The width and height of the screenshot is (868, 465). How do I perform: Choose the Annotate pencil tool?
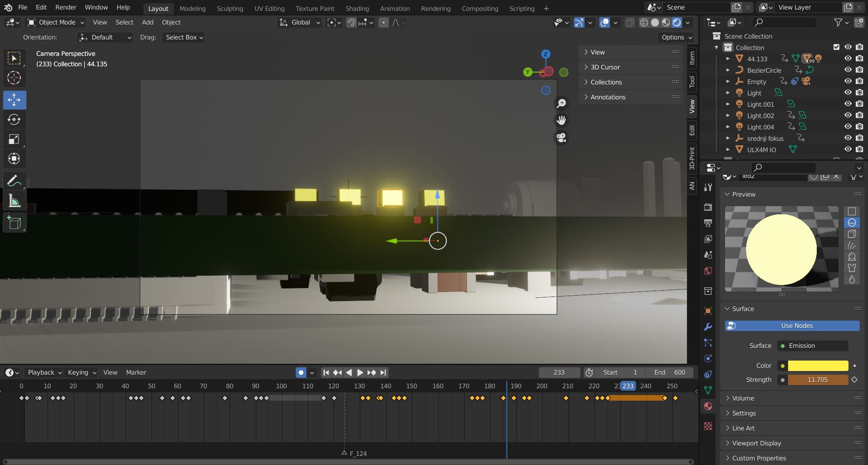click(14, 181)
